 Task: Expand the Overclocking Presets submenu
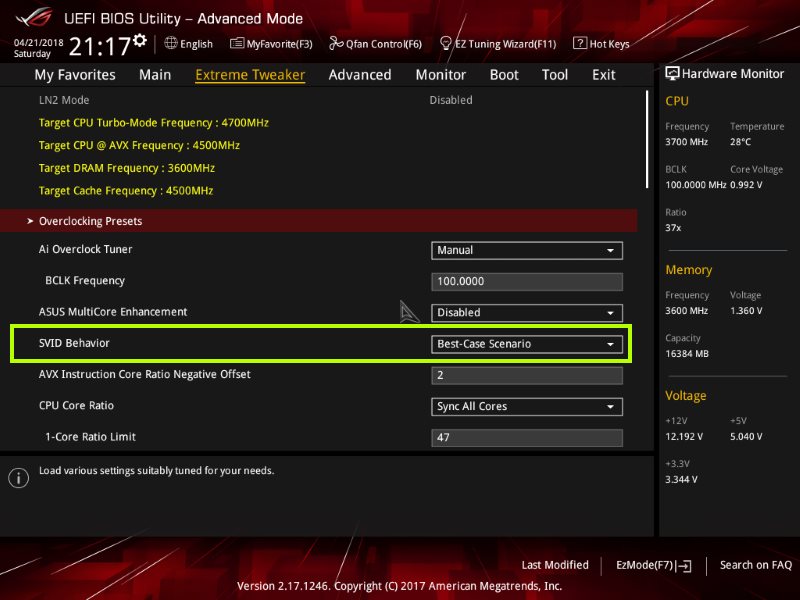[318, 221]
